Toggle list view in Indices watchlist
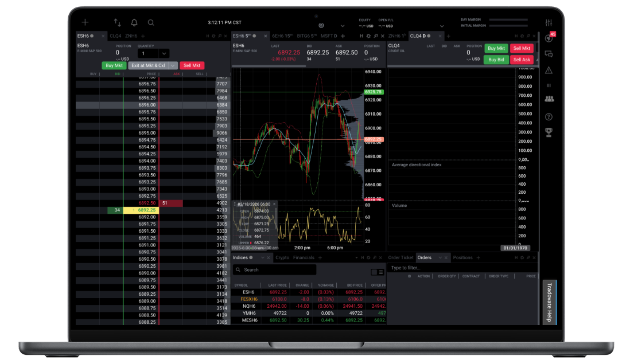This screenshot has width=630, height=364. [381, 272]
